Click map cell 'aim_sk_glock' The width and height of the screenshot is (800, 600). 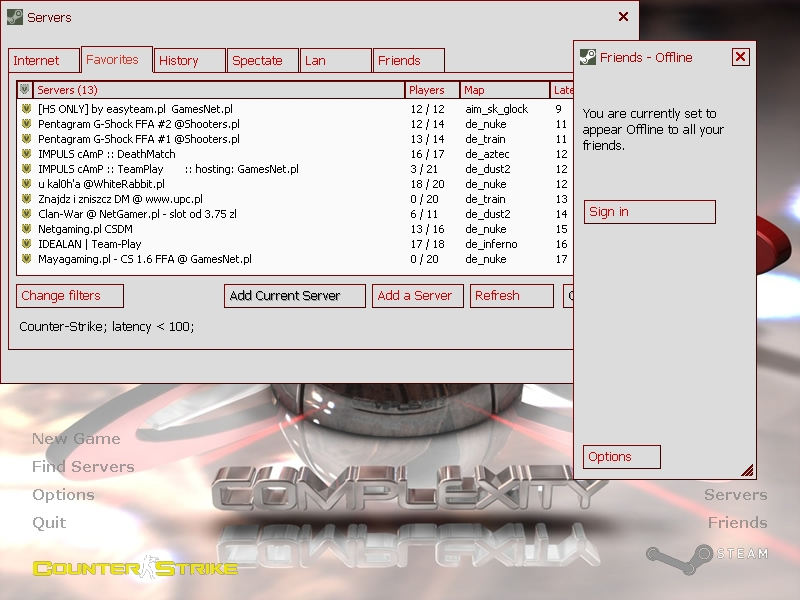(496, 109)
